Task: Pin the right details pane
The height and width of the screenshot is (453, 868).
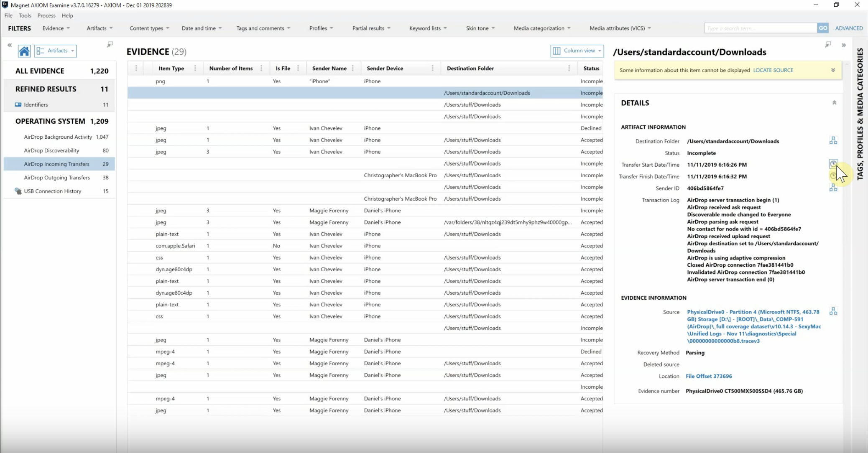Action: coord(828,44)
